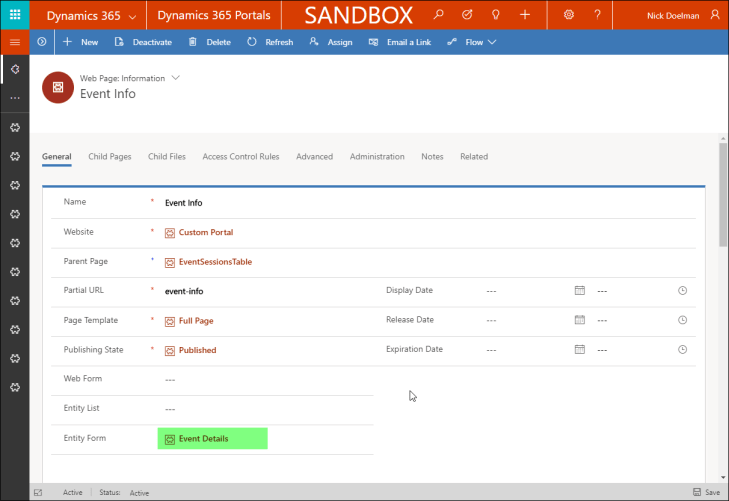Click the empty Entity List lookup field
This screenshot has width=729, height=501.
pos(267,409)
